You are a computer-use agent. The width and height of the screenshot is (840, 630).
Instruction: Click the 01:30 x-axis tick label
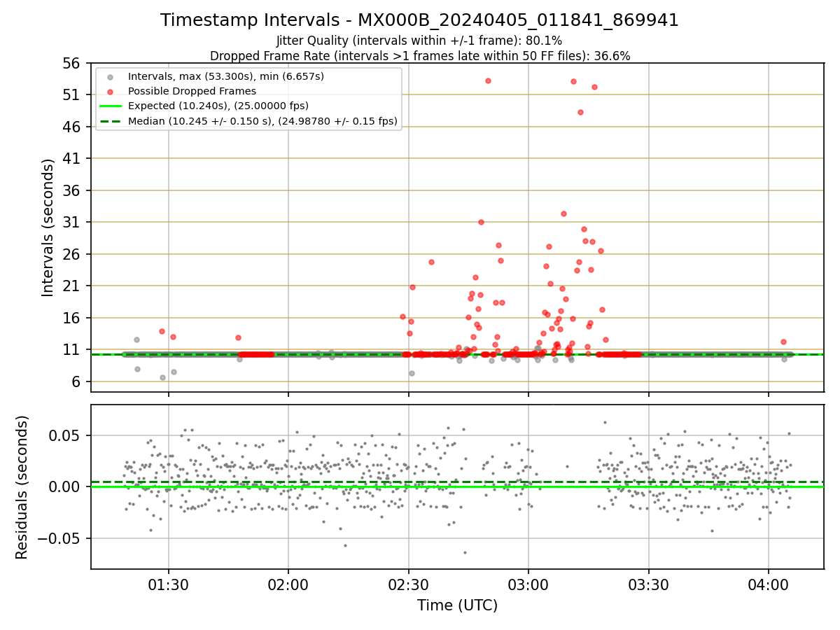168,584
